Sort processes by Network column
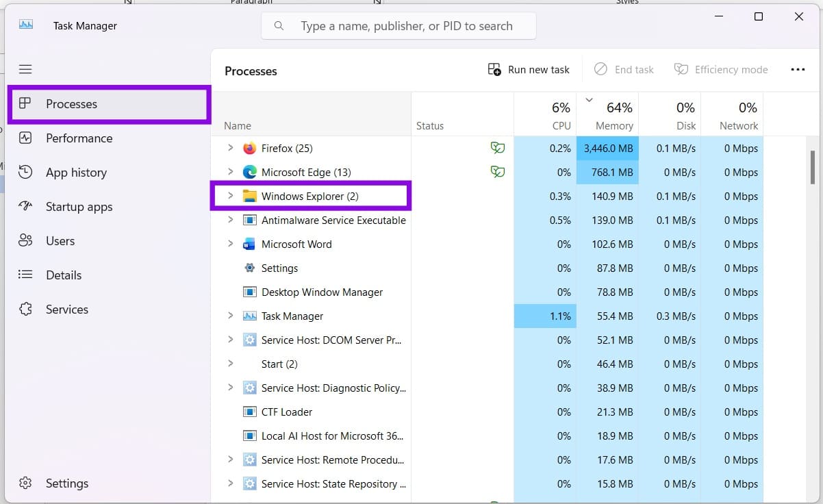Viewport: 823px width, 504px height. click(x=732, y=114)
